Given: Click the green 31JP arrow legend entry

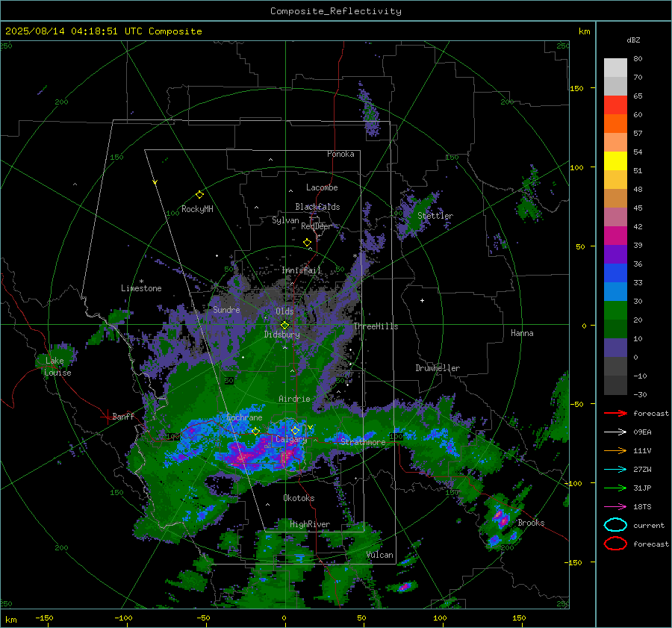Looking at the screenshot, I should (616, 488).
